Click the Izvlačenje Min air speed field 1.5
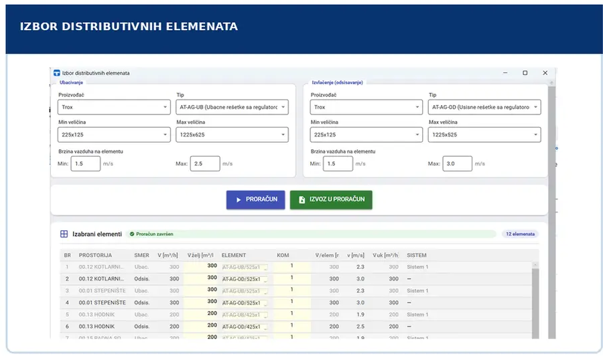 (338, 163)
